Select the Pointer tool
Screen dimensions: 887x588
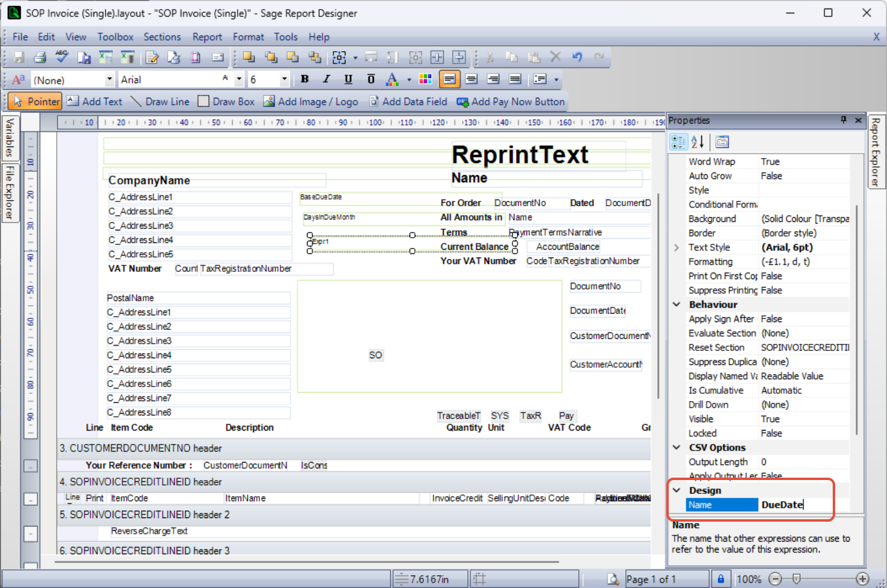point(36,101)
